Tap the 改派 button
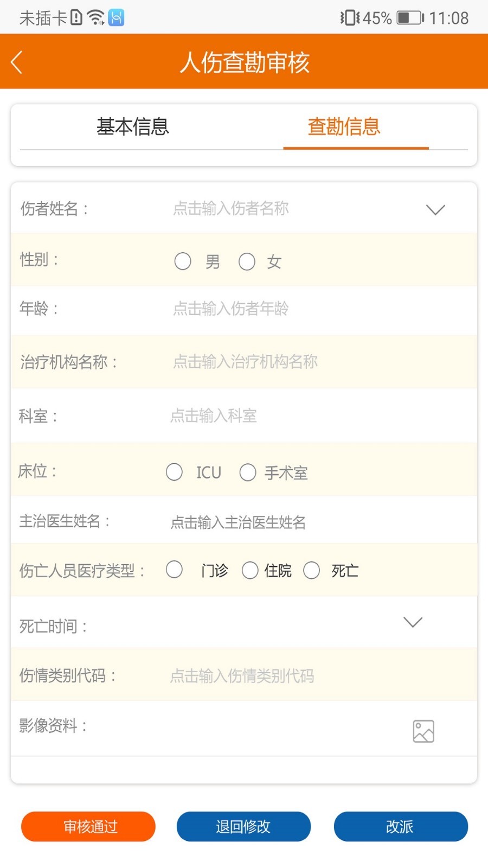This screenshot has width=488, height=868. click(x=401, y=826)
